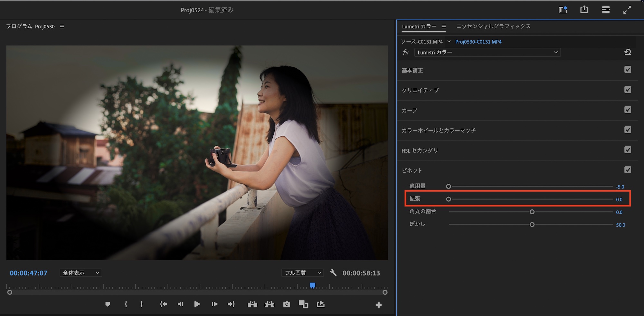Open the button editor plus icon

tap(379, 305)
